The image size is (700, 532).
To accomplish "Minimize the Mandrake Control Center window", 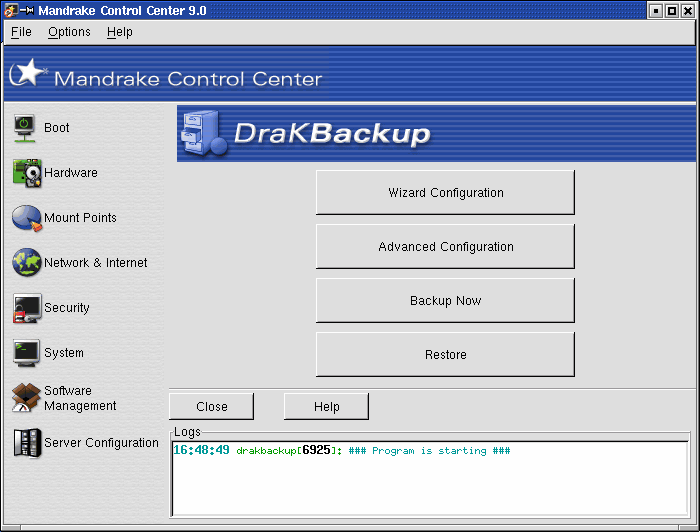I will (x=655, y=11).
